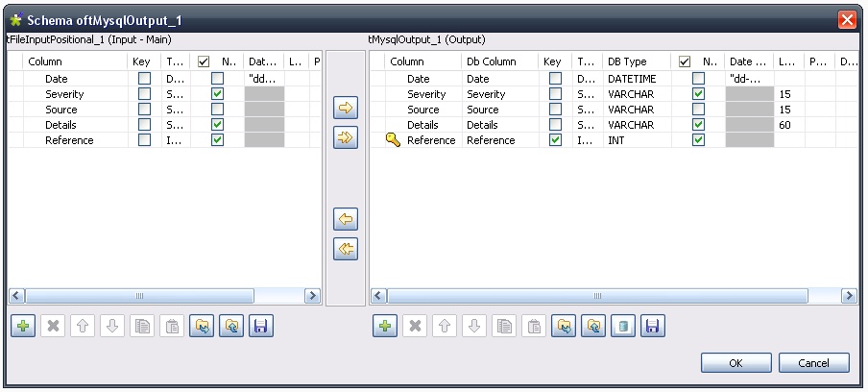Copy selected columns to the input schema
Image resolution: width=868 pixels, height=392 pixels.
[346, 220]
